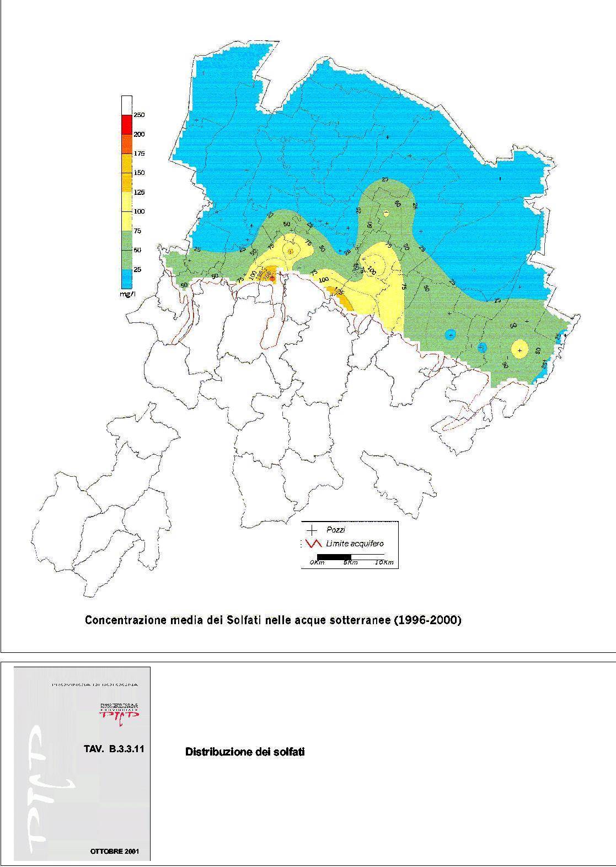Viewport: 616px width, 867px height.
Task: Click the red zigzag Limite acquifero symbol
Action: [313, 544]
